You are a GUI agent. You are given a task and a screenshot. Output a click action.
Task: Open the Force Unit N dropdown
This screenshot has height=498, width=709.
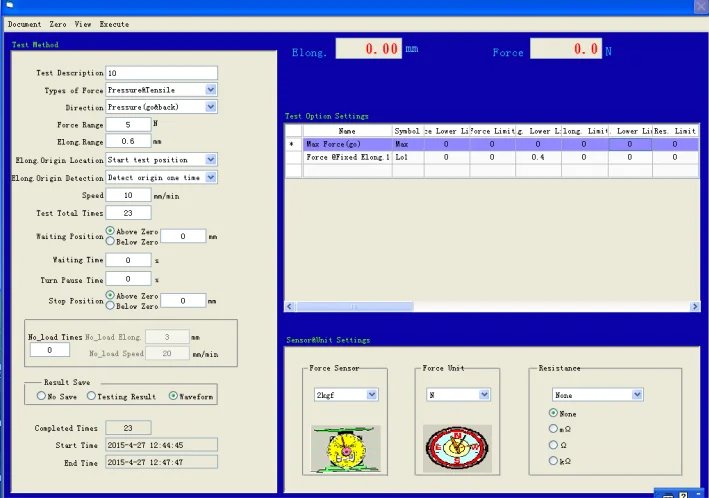(484, 394)
